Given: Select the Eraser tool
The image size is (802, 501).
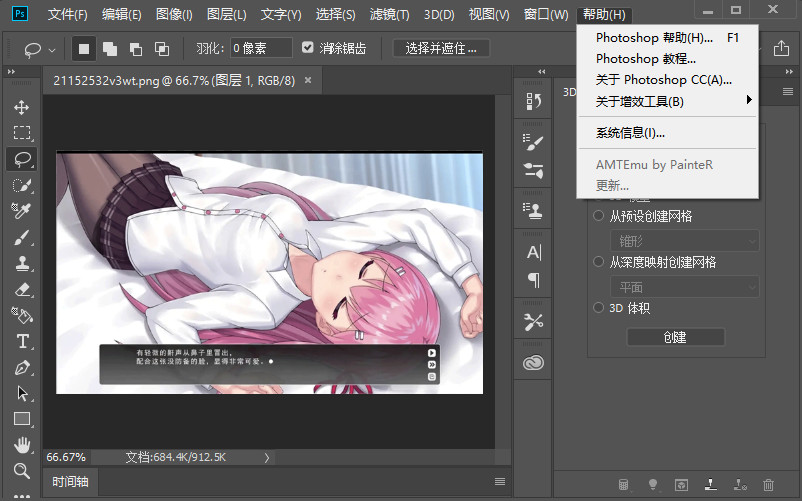Looking at the screenshot, I should [21, 289].
